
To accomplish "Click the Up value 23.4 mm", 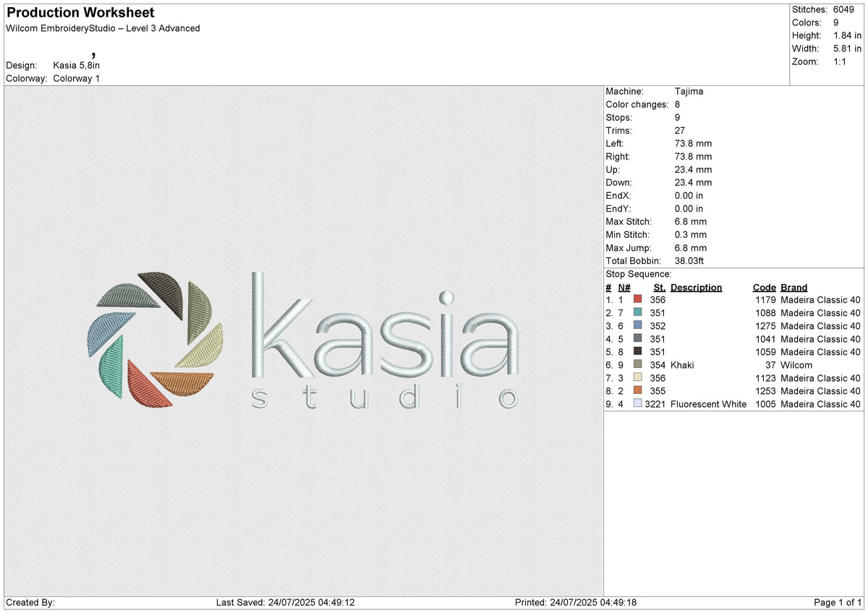I will point(693,169).
